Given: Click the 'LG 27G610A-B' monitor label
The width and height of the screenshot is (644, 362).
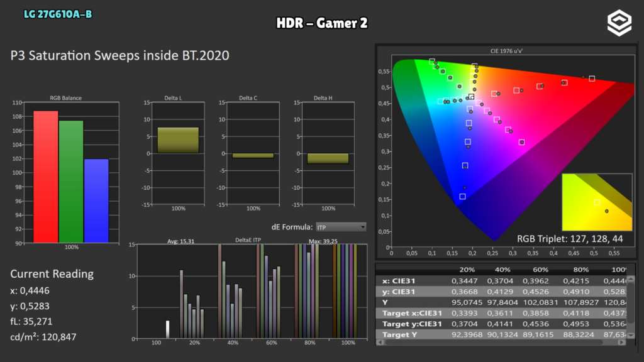Looking at the screenshot, I should [58, 14].
